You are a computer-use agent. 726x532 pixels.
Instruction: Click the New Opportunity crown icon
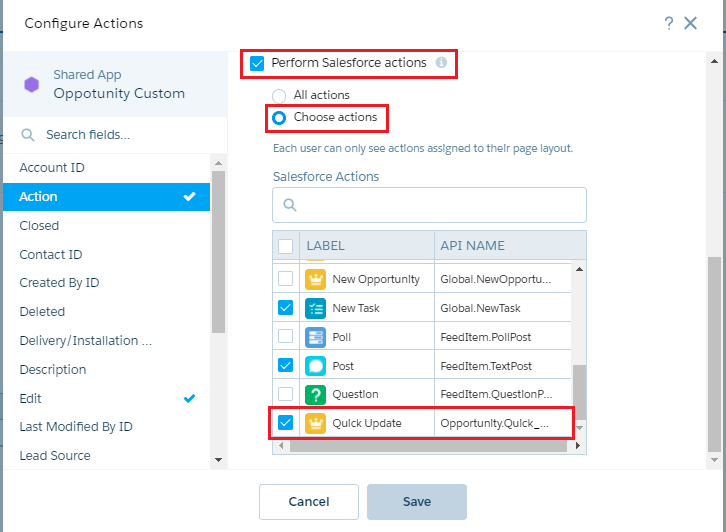pyautogui.click(x=315, y=279)
